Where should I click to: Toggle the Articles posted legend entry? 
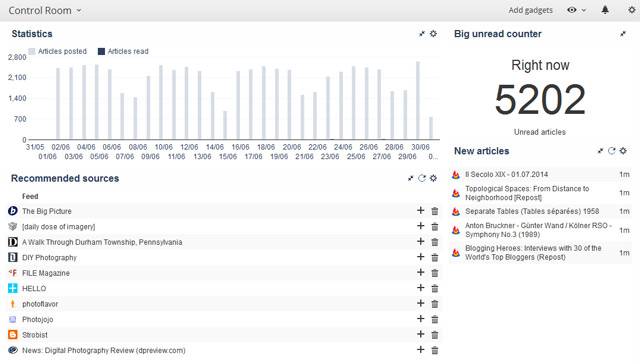point(58,51)
